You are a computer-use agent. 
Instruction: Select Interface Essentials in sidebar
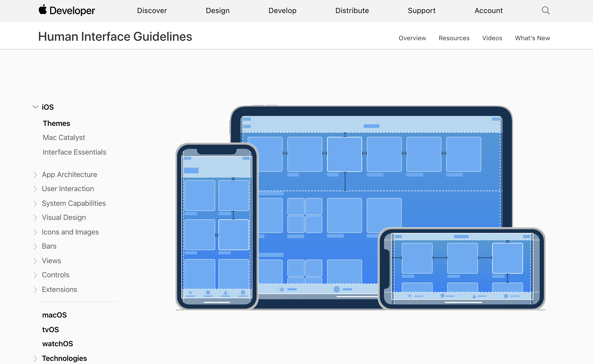(x=74, y=152)
